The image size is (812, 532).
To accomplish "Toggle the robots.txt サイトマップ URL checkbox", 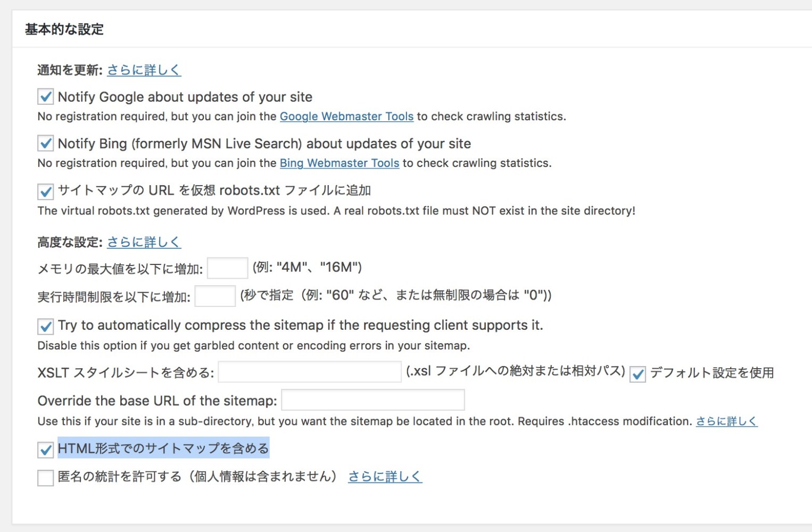I will [46, 192].
